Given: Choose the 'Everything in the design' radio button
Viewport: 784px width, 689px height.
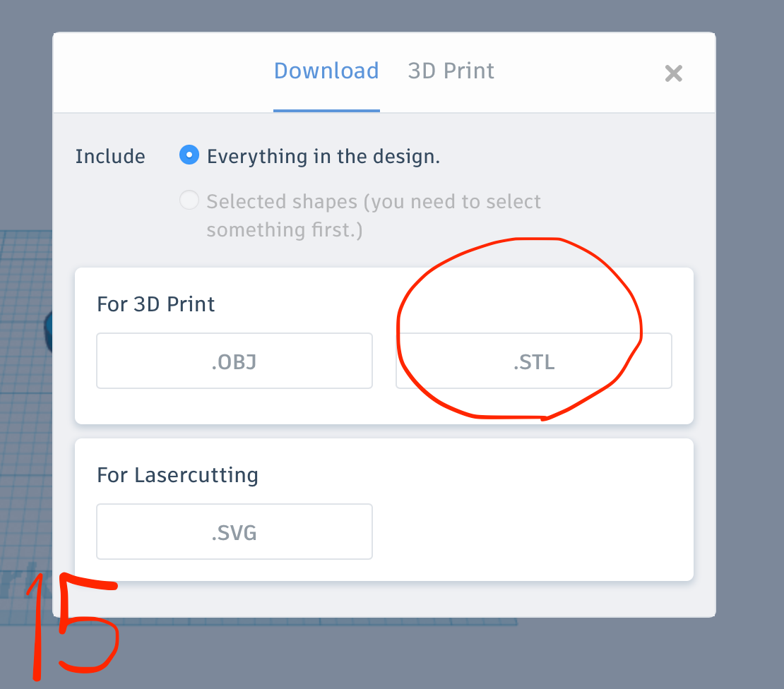Looking at the screenshot, I should [x=189, y=155].
